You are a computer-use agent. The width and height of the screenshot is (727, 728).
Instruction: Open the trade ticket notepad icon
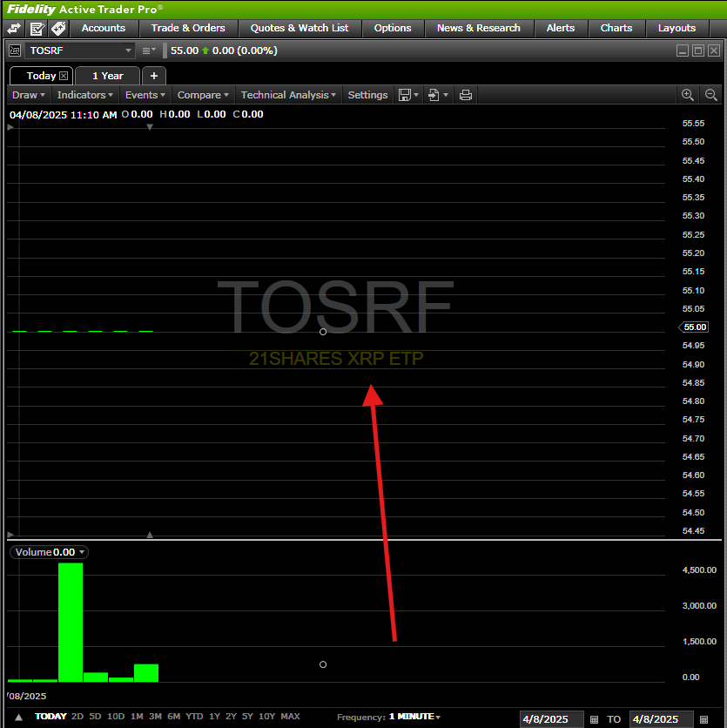point(37,29)
